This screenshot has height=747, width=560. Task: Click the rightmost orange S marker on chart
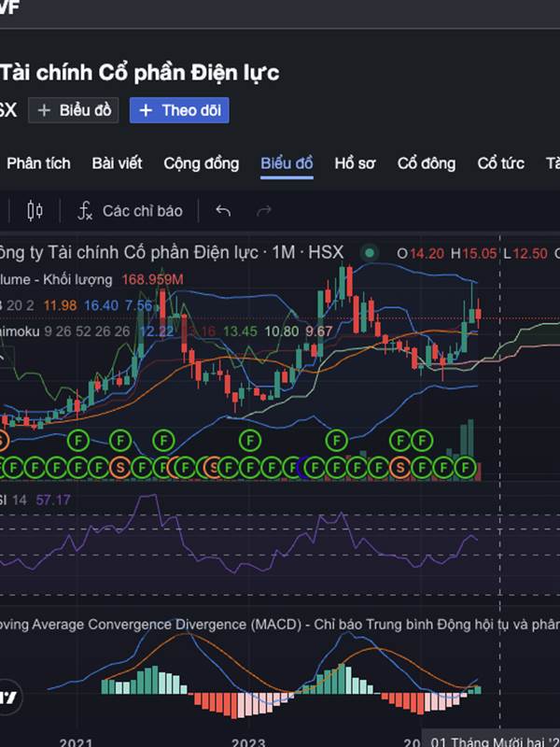click(400, 465)
